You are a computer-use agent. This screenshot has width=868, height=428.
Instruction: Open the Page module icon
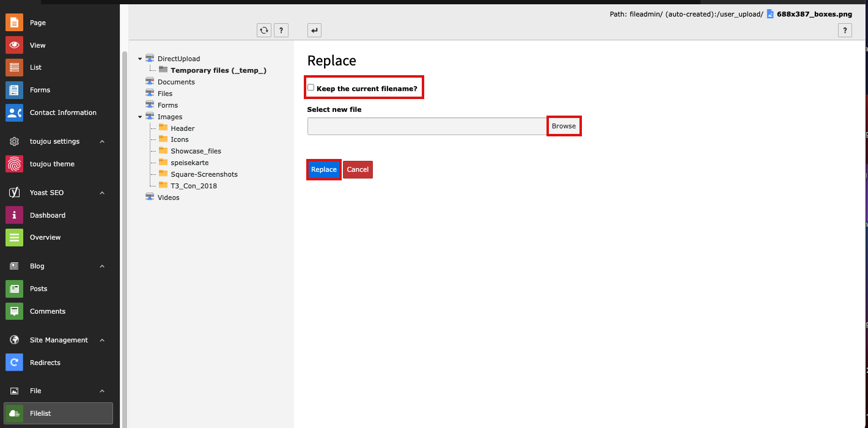[x=15, y=23]
